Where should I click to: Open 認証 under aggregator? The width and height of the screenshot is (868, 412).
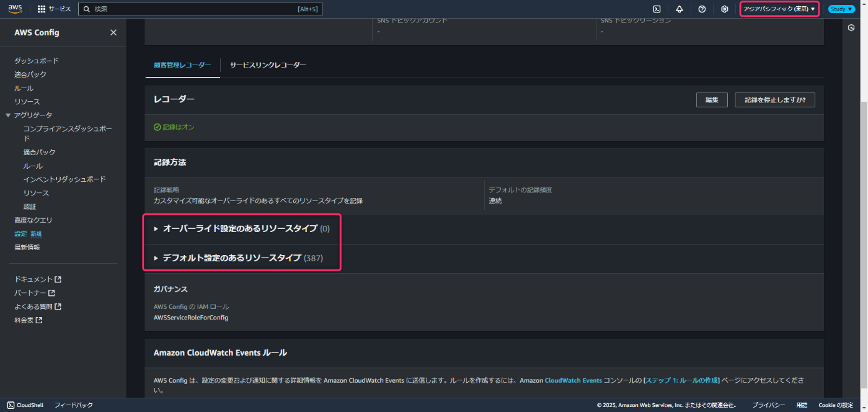(30, 207)
